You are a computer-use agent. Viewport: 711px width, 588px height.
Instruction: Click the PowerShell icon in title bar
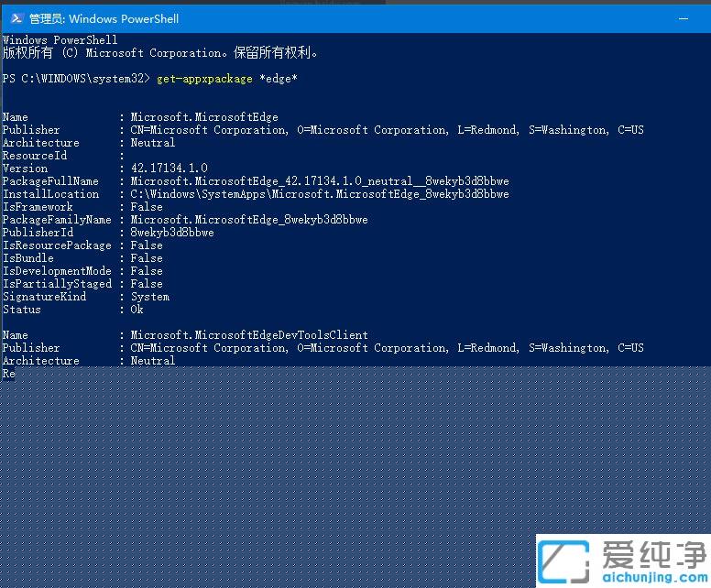tap(16, 18)
